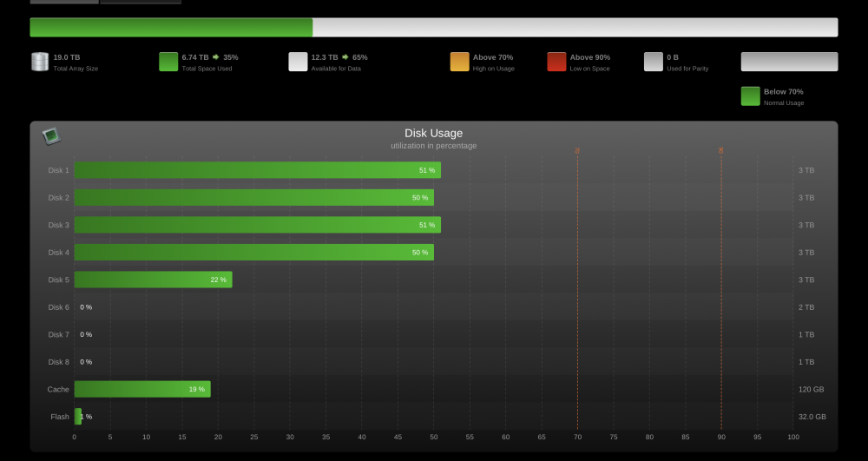Viewport: 868px width, 461px height.
Task: Click the chip icon in Disk Usage panel
Action: [51, 135]
